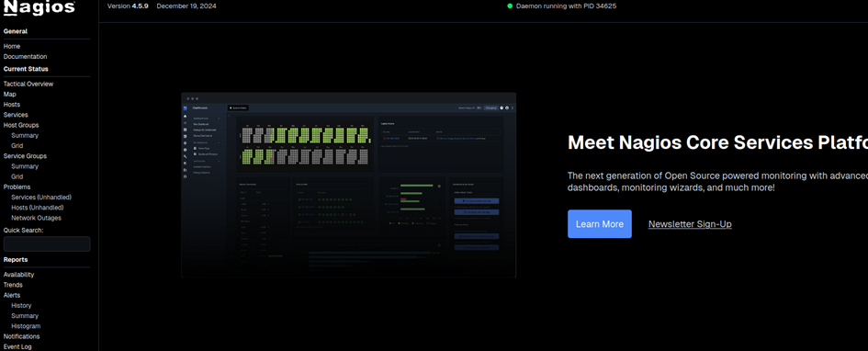
Task: Open the Problems page
Action: [17, 187]
